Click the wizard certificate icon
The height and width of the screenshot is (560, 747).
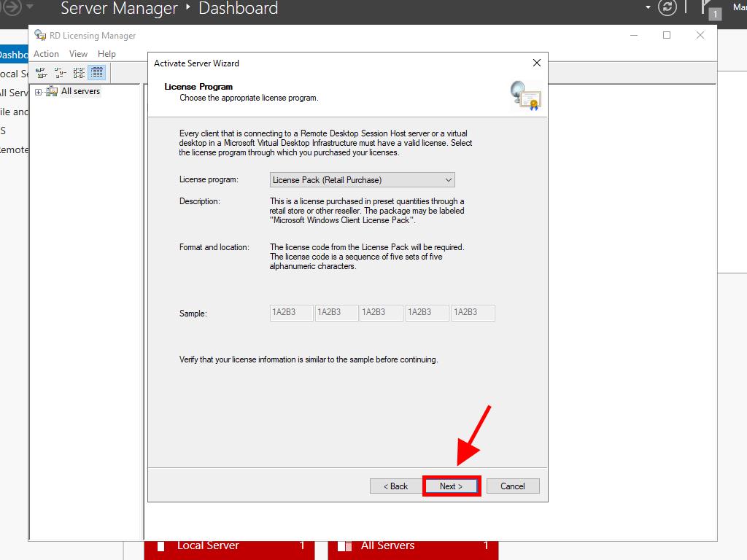[525, 96]
